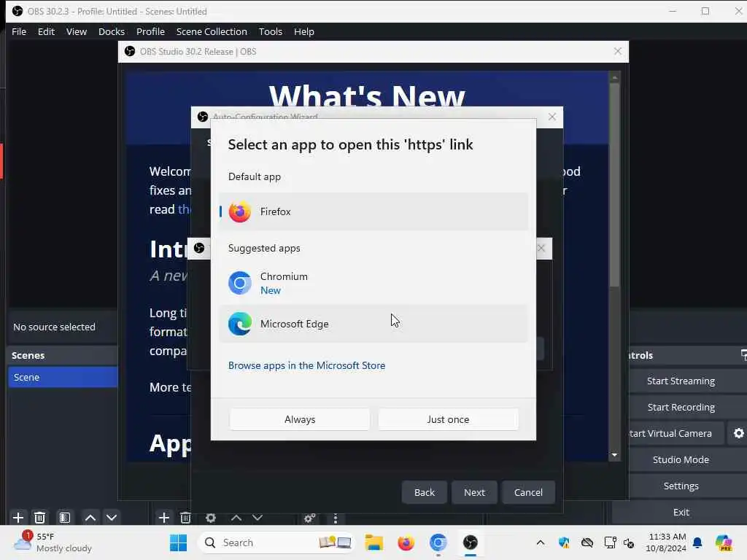Select the Scene item in Scenes list
The image size is (747, 560).
pos(63,377)
